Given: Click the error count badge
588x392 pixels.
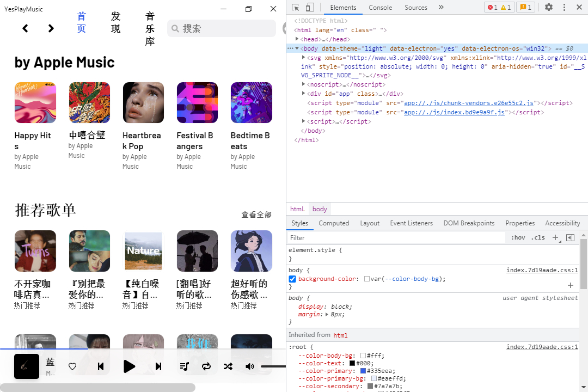Looking at the screenshot, I should tap(492, 7).
